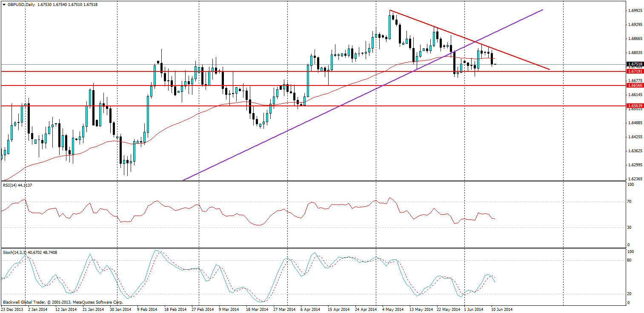
Task: Click the RSI scale value 70
Action: 630,202
